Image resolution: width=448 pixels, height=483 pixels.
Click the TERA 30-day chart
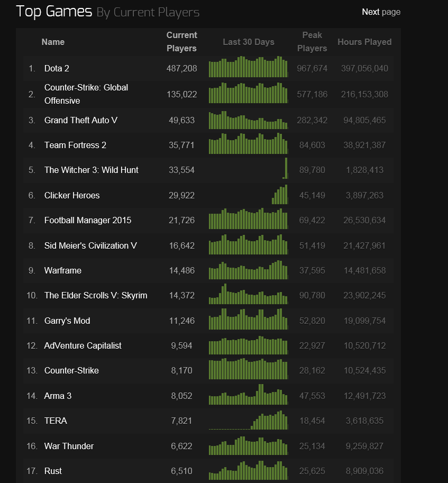(x=248, y=420)
